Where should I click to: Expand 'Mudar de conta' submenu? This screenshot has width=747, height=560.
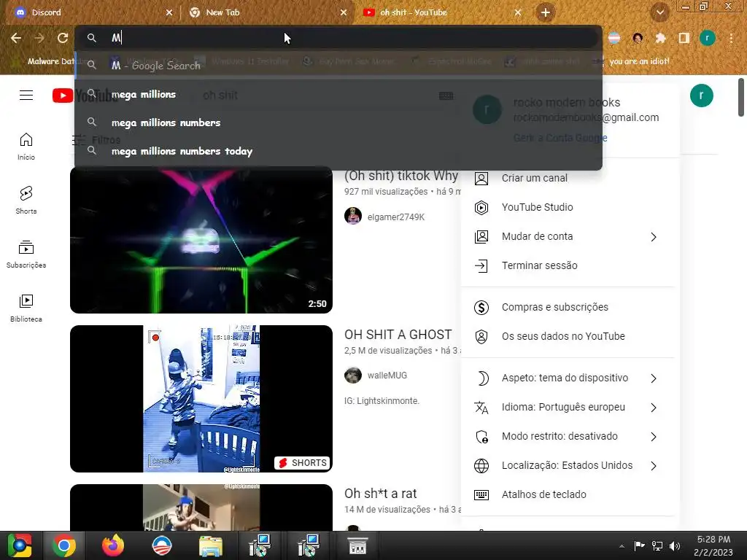tap(568, 237)
